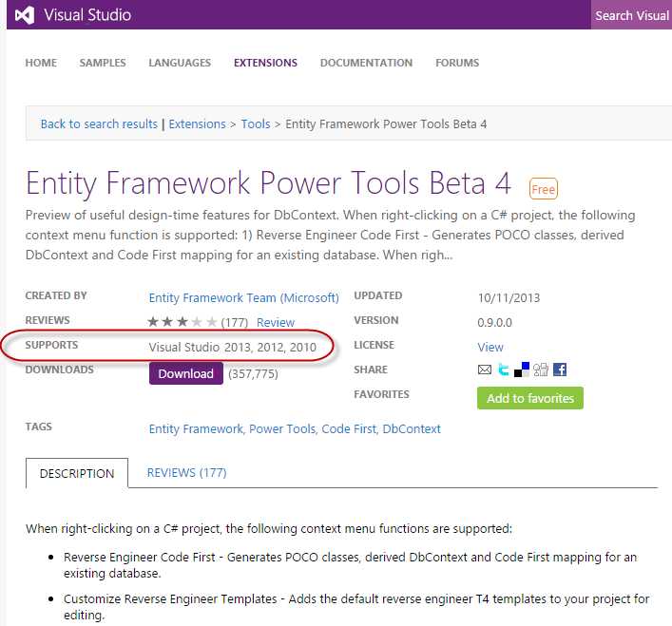
Task: Click the CREATED BY label
Action: pos(56,295)
